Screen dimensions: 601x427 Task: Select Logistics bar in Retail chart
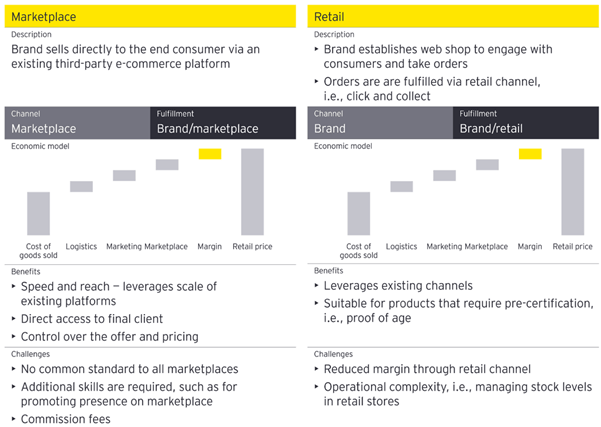tap(401, 186)
